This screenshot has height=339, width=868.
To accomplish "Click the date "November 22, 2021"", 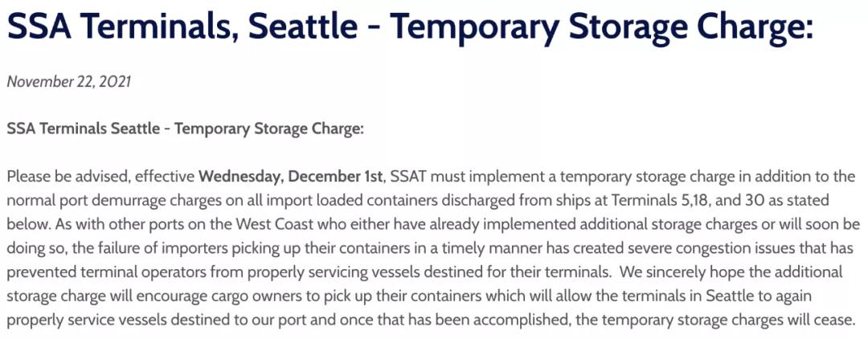I will 68,82.
